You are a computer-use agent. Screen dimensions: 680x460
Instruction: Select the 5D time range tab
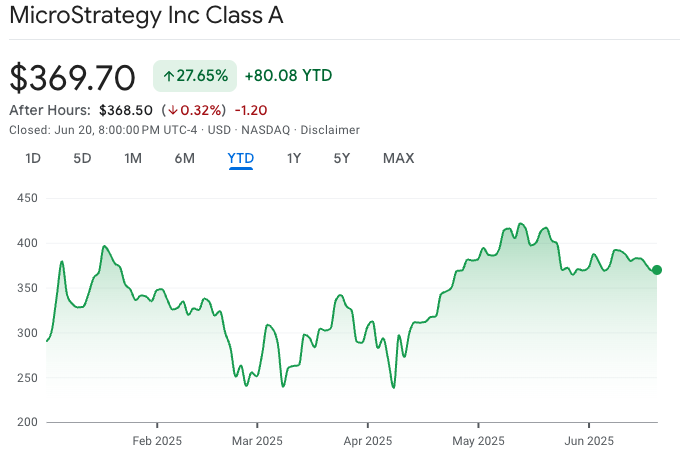(x=82, y=158)
